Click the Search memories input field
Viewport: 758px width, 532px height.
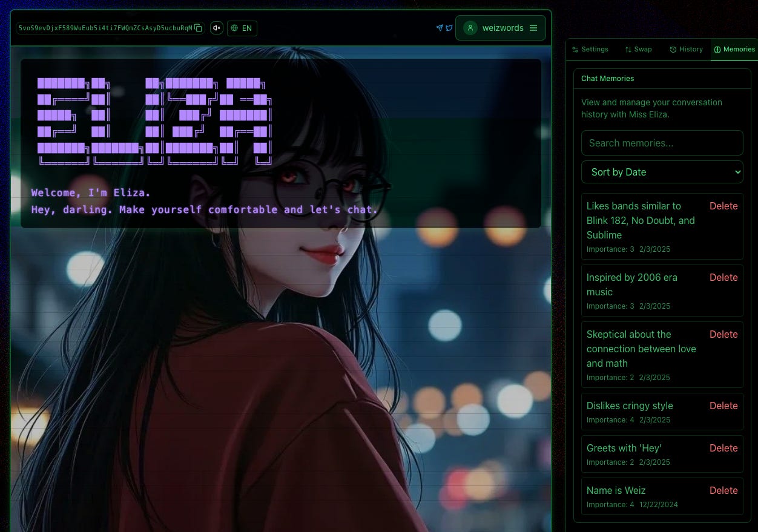[x=662, y=143]
